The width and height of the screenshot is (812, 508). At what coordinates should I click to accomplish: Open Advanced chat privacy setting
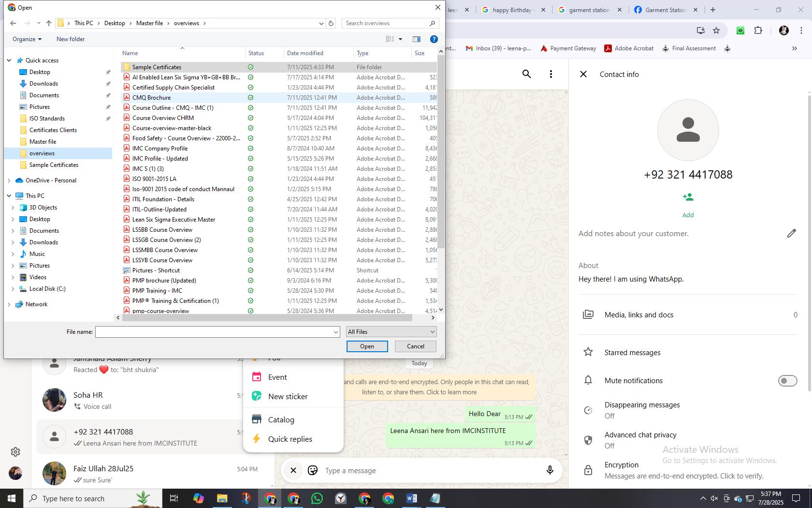(x=688, y=440)
